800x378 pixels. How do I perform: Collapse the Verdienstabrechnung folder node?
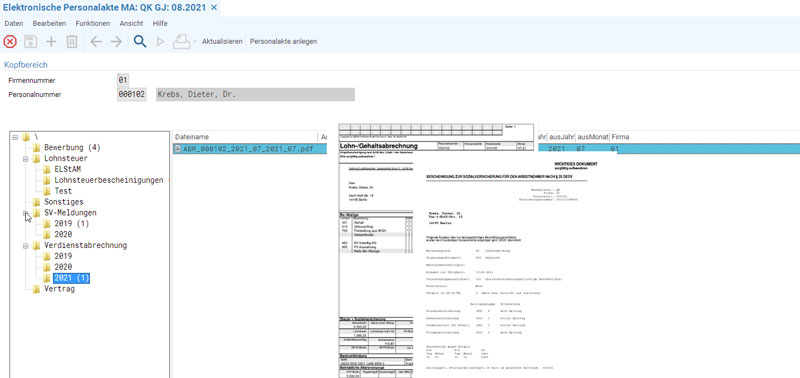click(x=25, y=246)
